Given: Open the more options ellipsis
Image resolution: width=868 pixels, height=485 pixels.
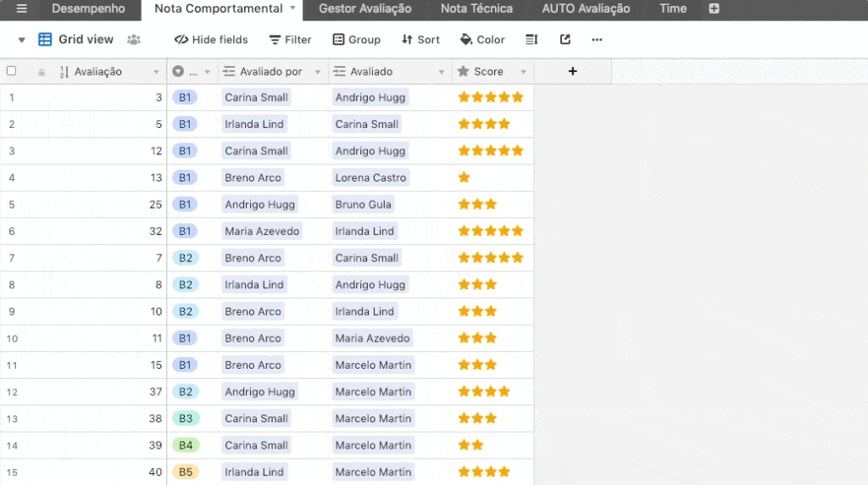Looking at the screenshot, I should tap(597, 39).
